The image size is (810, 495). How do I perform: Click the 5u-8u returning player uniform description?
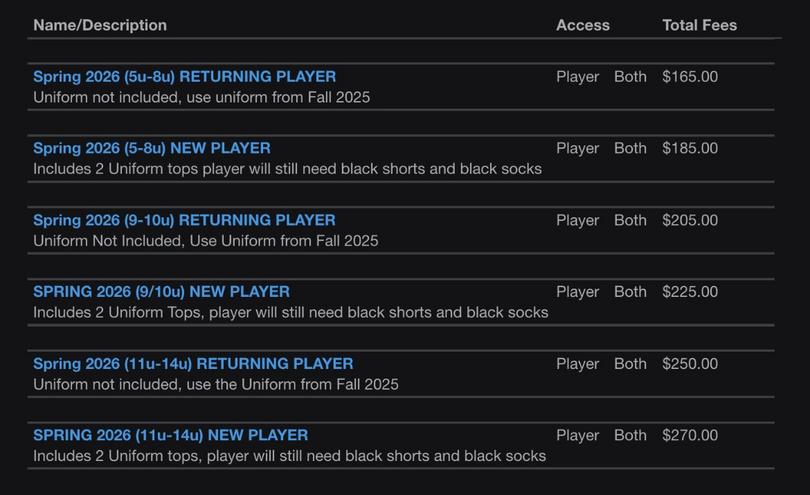(201, 98)
